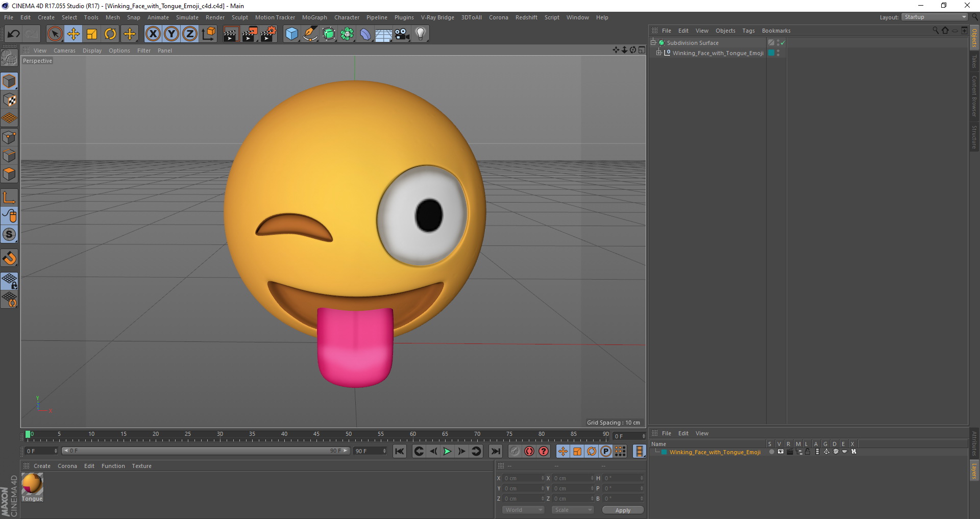The height and width of the screenshot is (519, 980).
Task: Open the Array modeling objects icon
Action: point(347,34)
